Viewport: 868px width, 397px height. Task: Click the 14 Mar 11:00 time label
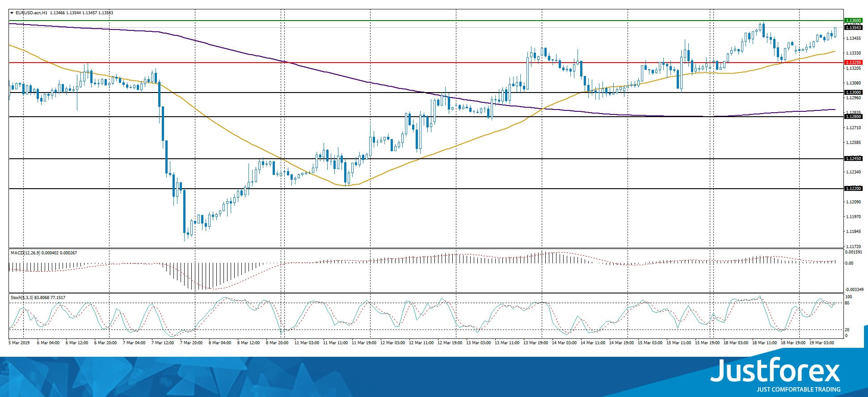point(593,343)
